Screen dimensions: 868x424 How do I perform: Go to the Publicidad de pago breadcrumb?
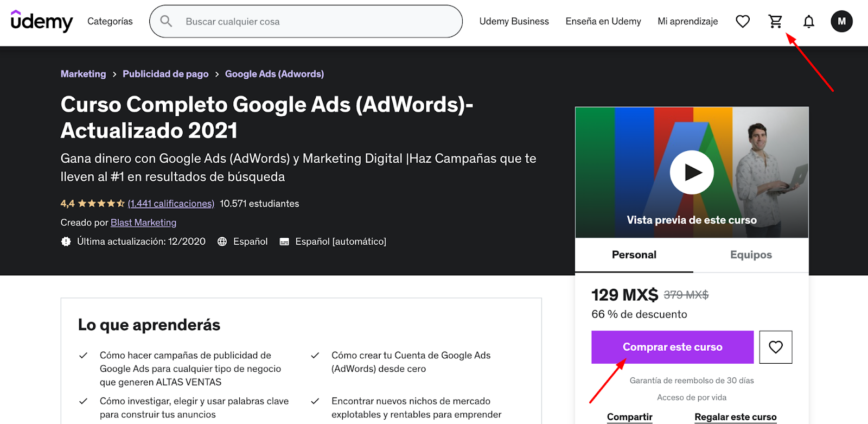(165, 74)
